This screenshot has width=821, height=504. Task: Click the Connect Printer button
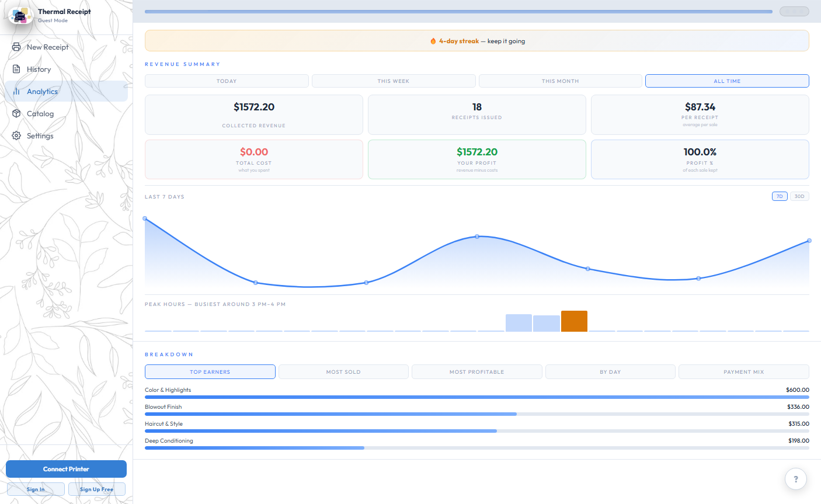point(66,469)
